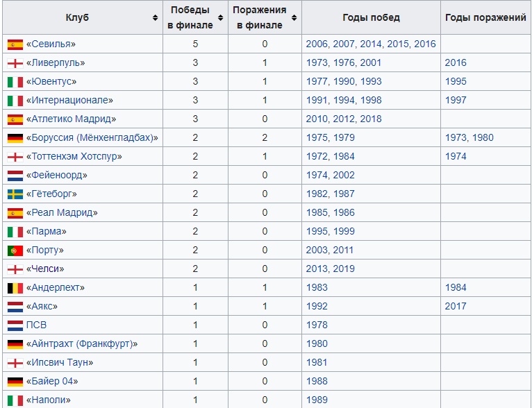Open the «Реал Мадрид» club link
The width and height of the screenshot is (532, 408).
pyautogui.click(x=62, y=212)
